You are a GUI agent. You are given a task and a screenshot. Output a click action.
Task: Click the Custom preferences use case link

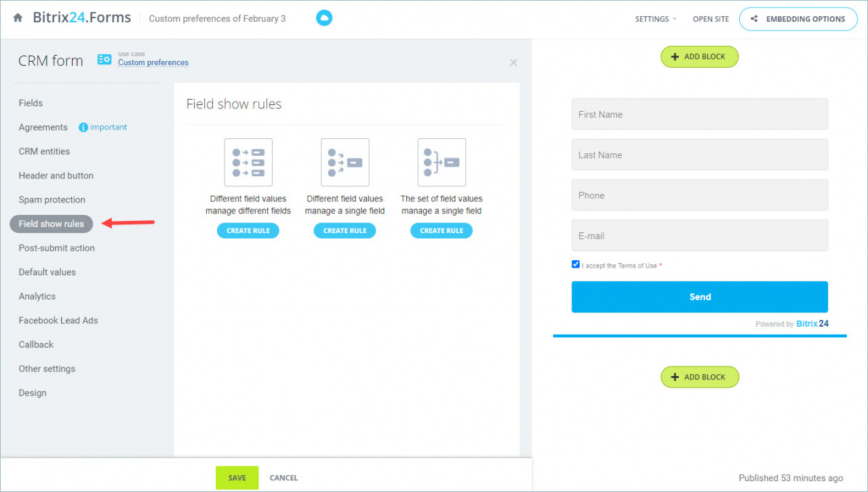153,62
